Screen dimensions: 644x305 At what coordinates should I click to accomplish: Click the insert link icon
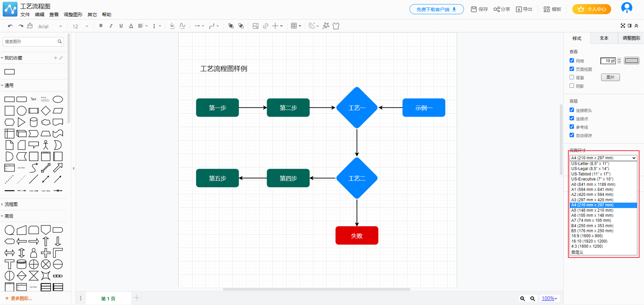tap(265, 26)
